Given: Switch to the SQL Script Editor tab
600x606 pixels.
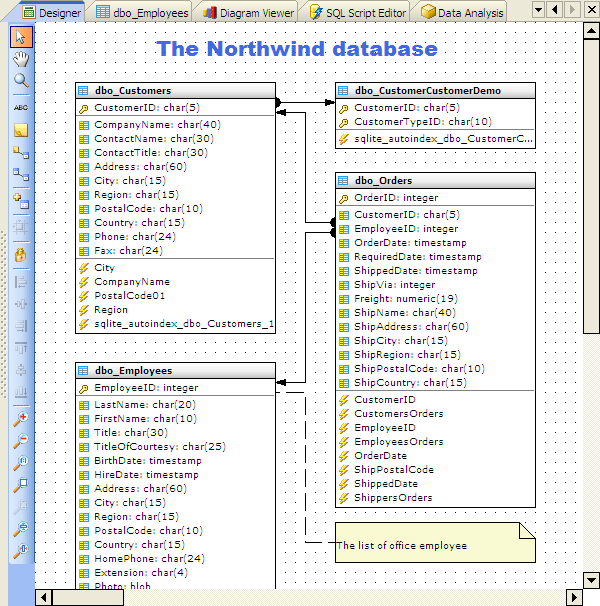Looking at the screenshot, I should coord(358,13).
